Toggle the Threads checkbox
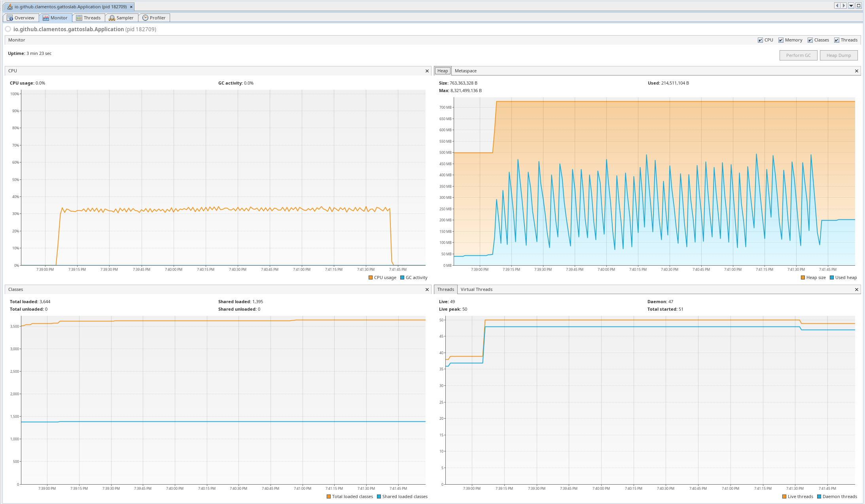The image size is (865, 504). (837, 40)
